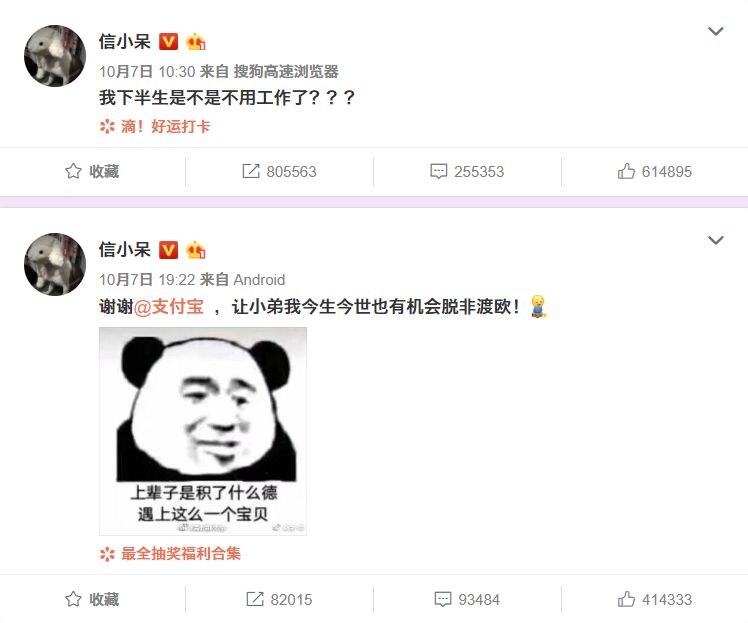Click the second post's profile avatar
Image resolution: width=748 pixels, height=623 pixels.
pyautogui.click(x=55, y=264)
